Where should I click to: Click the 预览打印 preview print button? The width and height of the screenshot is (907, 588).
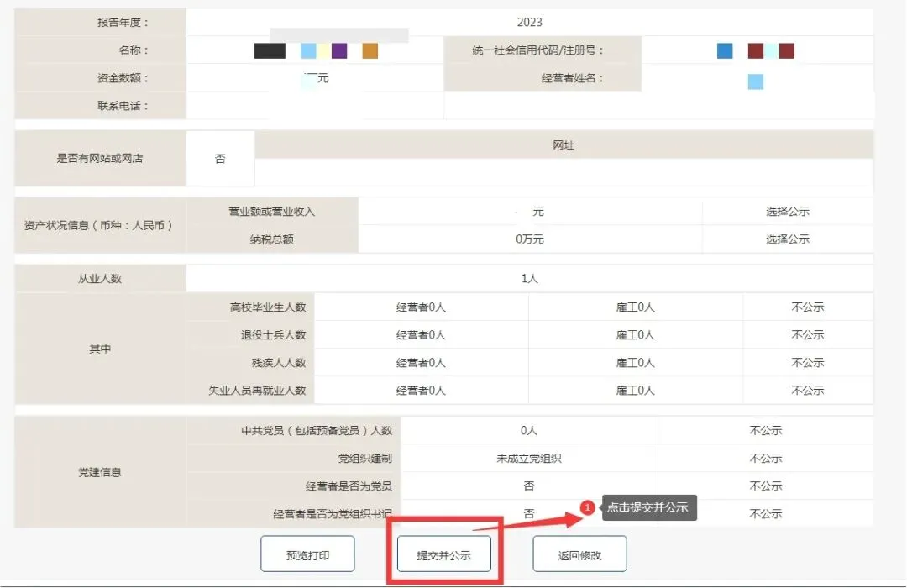pyautogui.click(x=307, y=553)
